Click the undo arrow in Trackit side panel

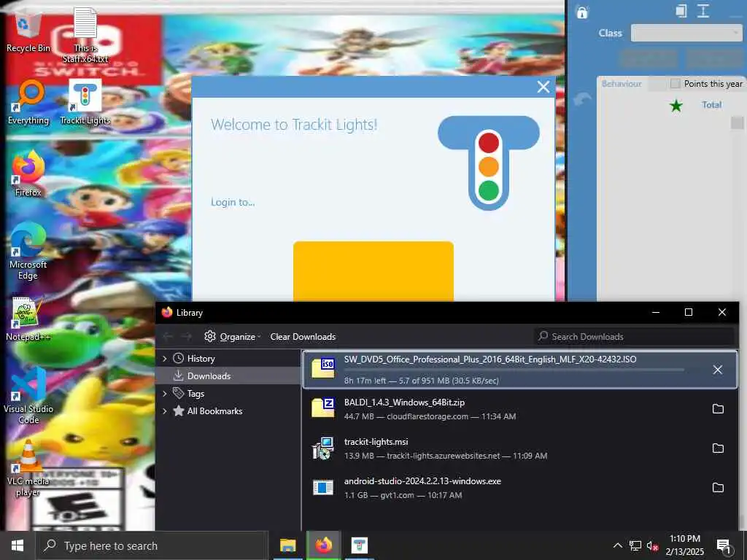(x=583, y=99)
